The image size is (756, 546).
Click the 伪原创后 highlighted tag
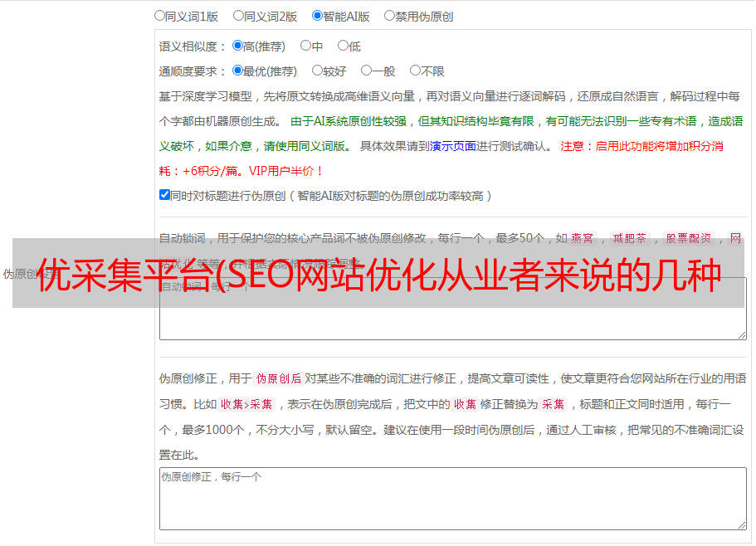[x=278, y=378]
